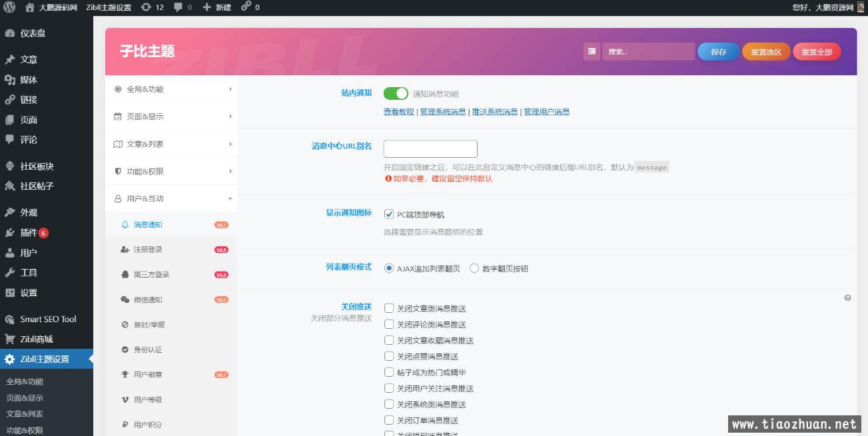Viewport: 868px width, 436px height.
Task: Click the 新建 plus icon
Action: (x=207, y=7)
